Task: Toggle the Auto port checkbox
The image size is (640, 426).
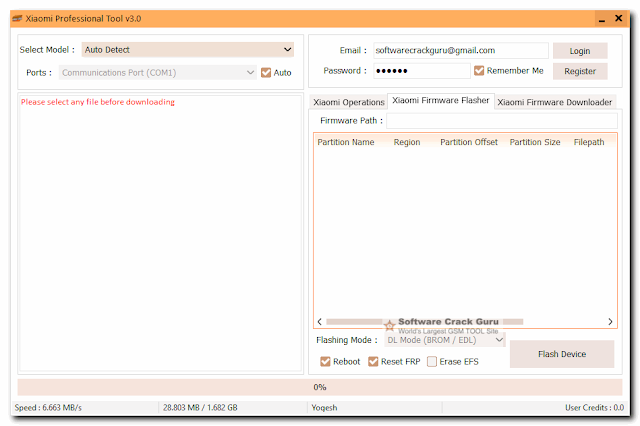Action: click(266, 73)
